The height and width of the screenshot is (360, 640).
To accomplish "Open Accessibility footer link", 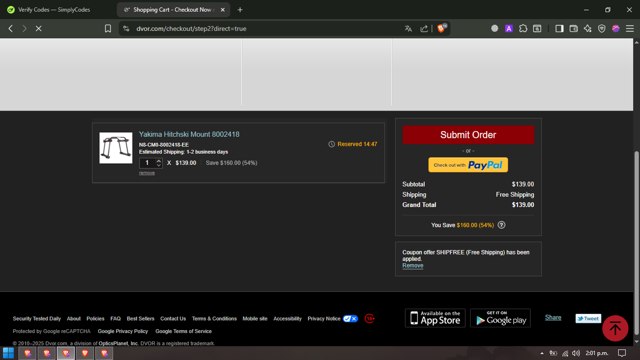I will [x=287, y=319].
